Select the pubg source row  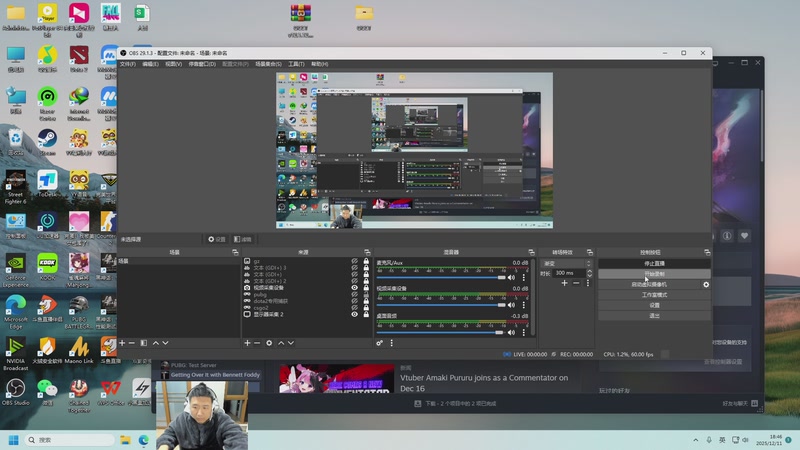click(x=306, y=294)
